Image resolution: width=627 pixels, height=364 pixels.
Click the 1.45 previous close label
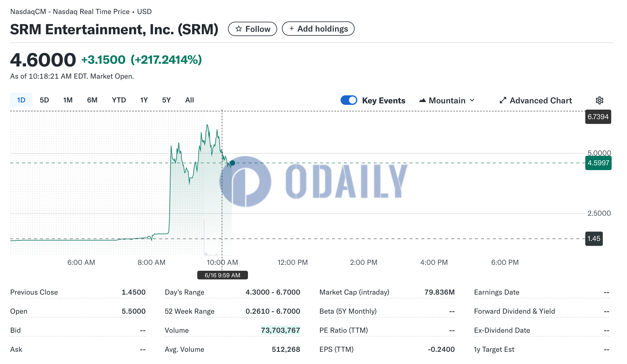(594, 239)
